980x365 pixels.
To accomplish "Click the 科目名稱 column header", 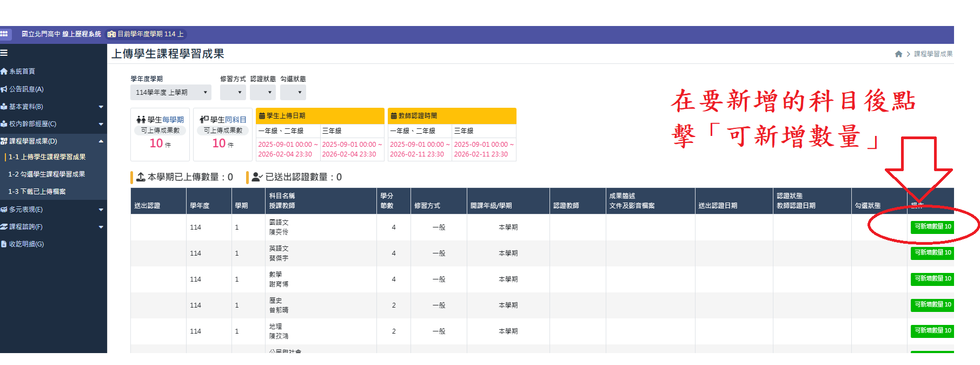I will tap(282, 196).
